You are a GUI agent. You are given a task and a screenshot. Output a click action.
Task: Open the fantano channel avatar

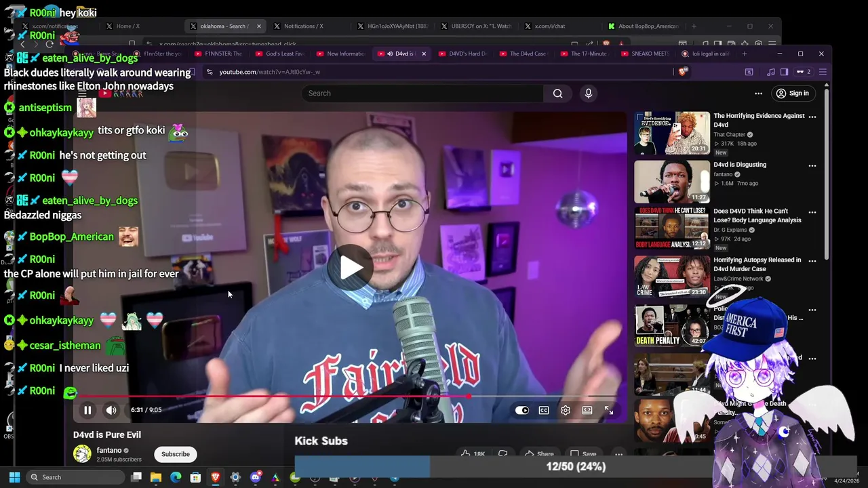pyautogui.click(x=82, y=454)
